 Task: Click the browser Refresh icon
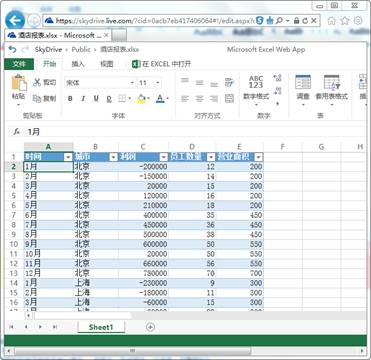(x=305, y=21)
